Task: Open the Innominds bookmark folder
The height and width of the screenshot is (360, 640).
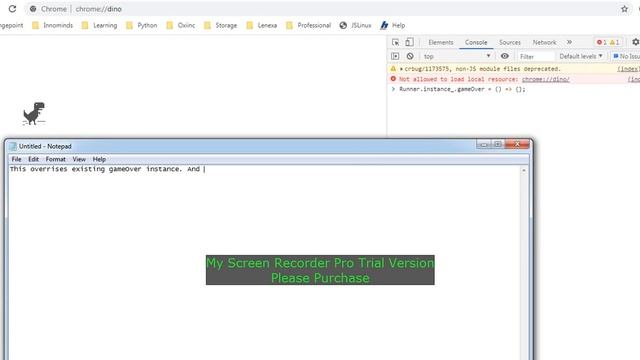Action: (x=53, y=25)
